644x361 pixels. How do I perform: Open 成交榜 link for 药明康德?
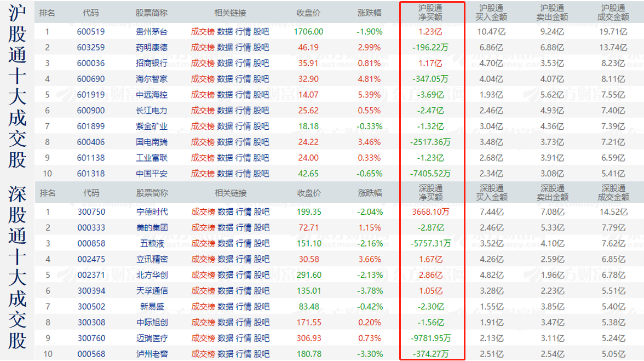[x=202, y=48]
